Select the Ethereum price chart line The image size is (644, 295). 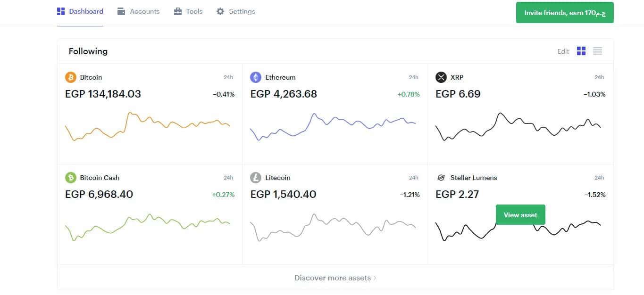click(333, 126)
